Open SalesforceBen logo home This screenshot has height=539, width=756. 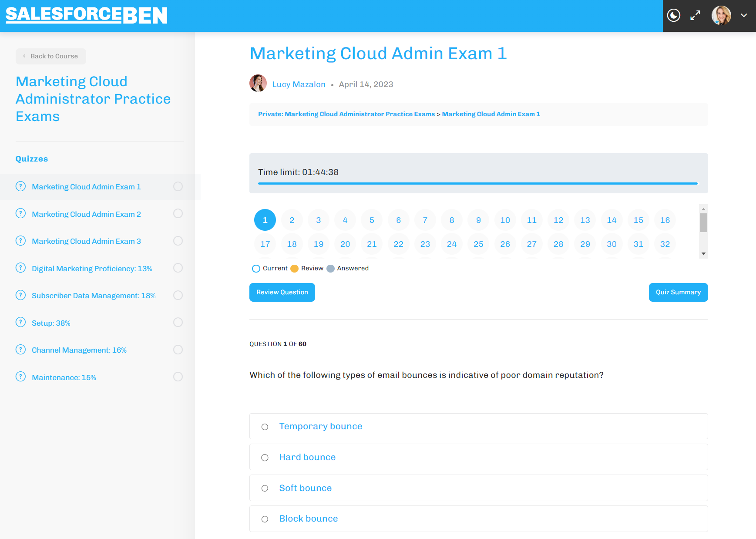coord(86,15)
